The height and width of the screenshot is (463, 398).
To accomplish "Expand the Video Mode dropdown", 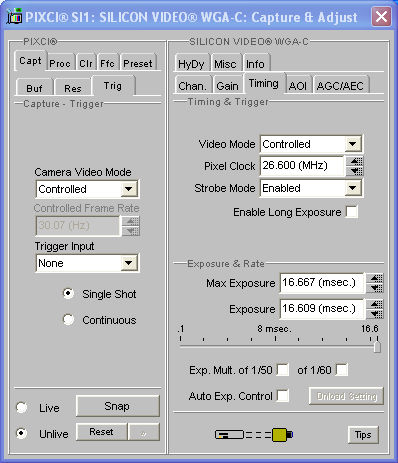I will click(353, 144).
